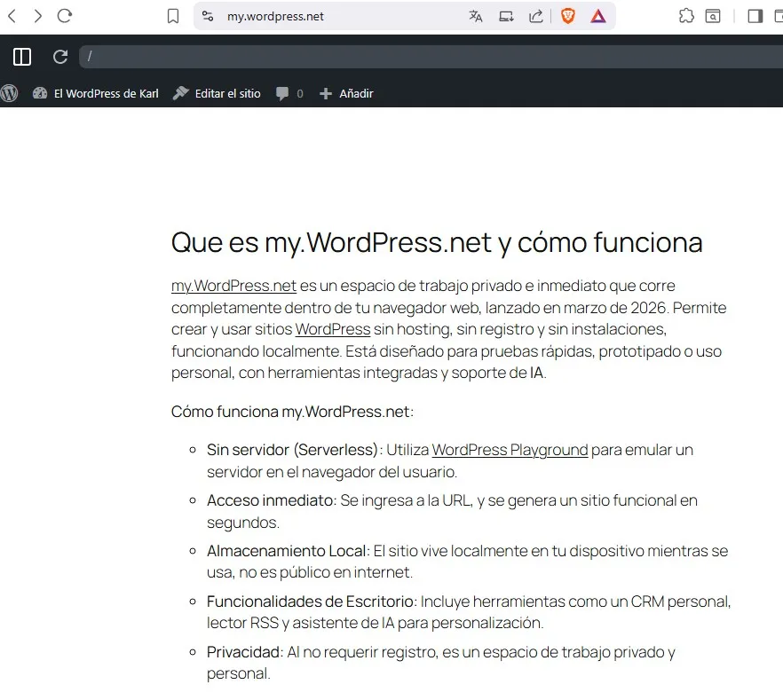
Task: Click the translate page icon
Action: tap(476, 16)
